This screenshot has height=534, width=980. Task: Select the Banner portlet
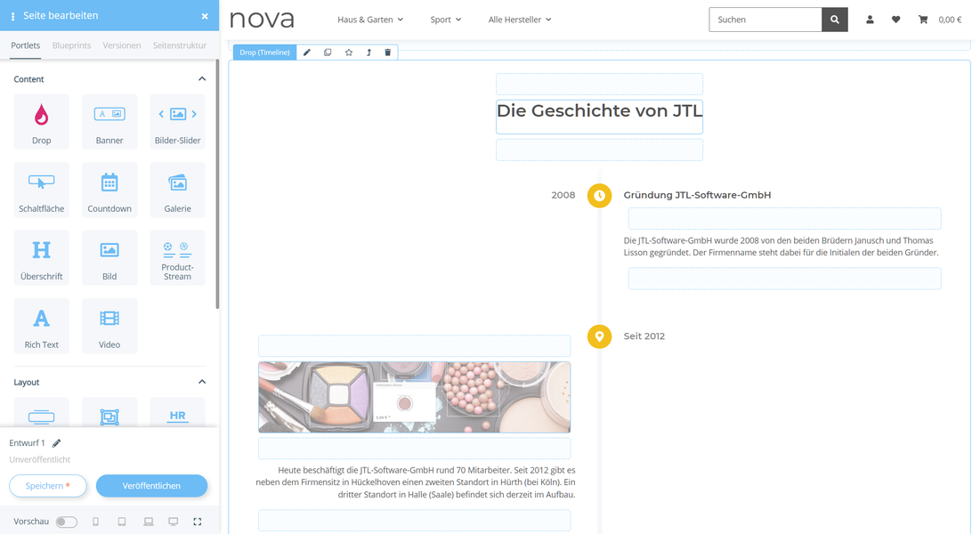pos(109,122)
